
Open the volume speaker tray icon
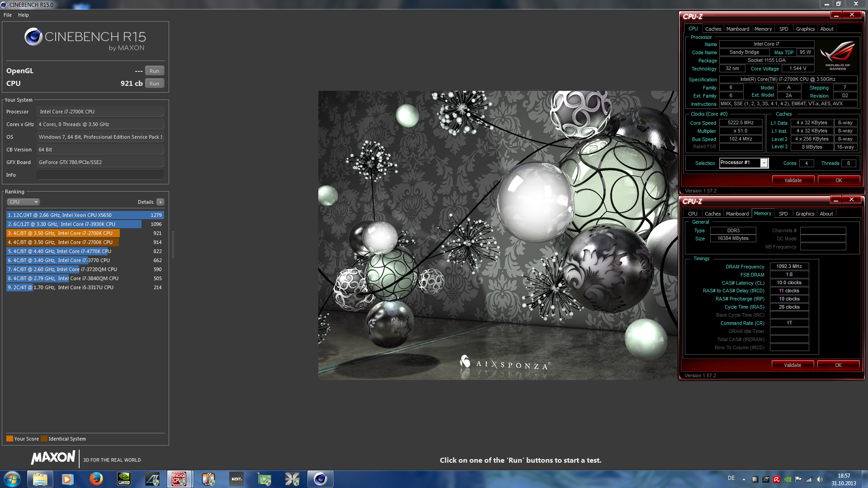pos(820,479)
